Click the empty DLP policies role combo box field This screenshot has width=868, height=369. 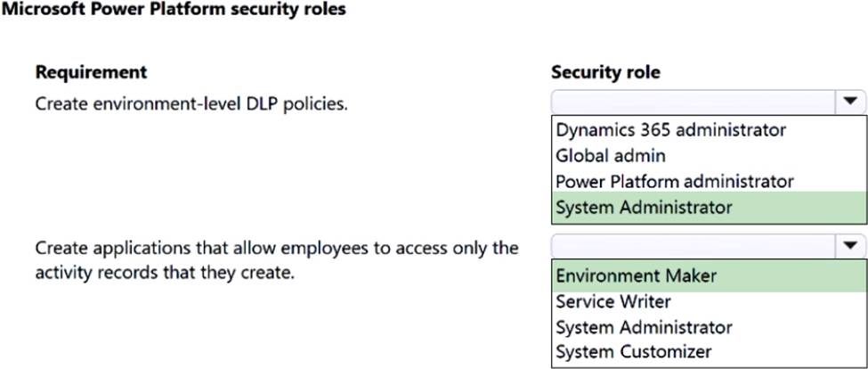pyautogui.click(x=694, y=102)
